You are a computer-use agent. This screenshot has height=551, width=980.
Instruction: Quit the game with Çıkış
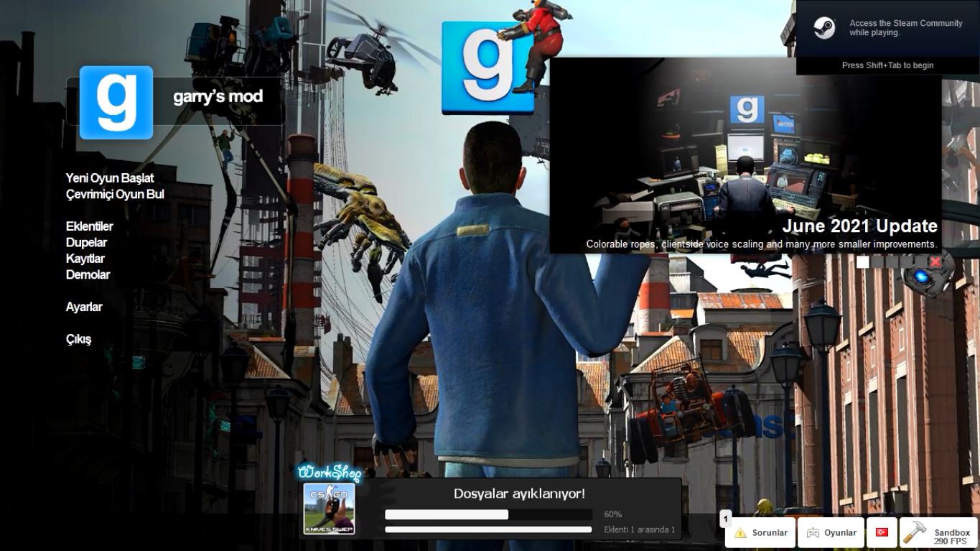78,339
